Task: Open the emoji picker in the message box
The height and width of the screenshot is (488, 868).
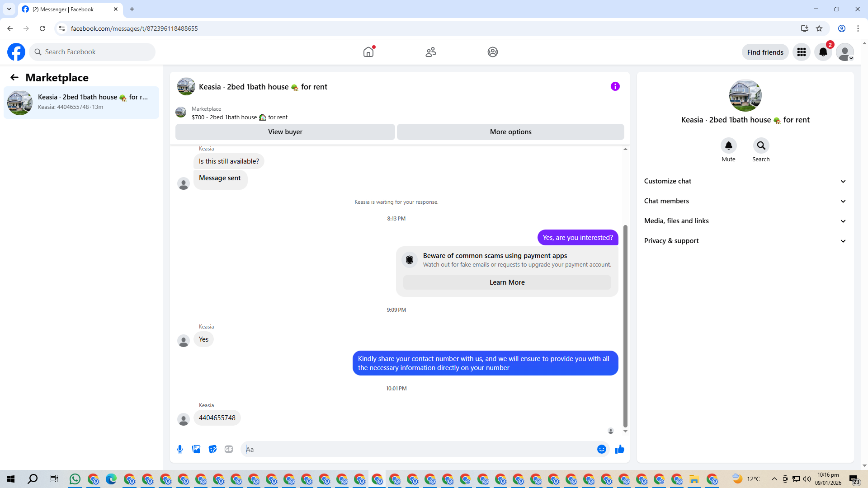Action: click(601, 449)
